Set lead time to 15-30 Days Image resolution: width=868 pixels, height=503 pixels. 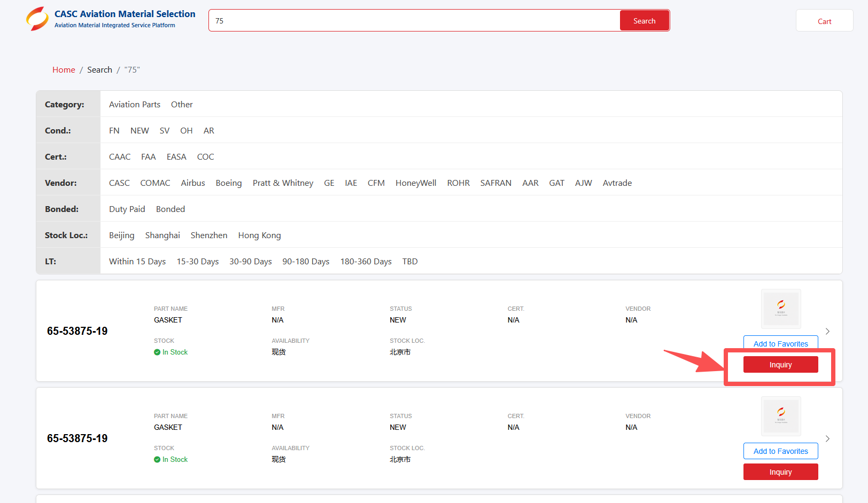pyautogui.click(x=198, y=262)
